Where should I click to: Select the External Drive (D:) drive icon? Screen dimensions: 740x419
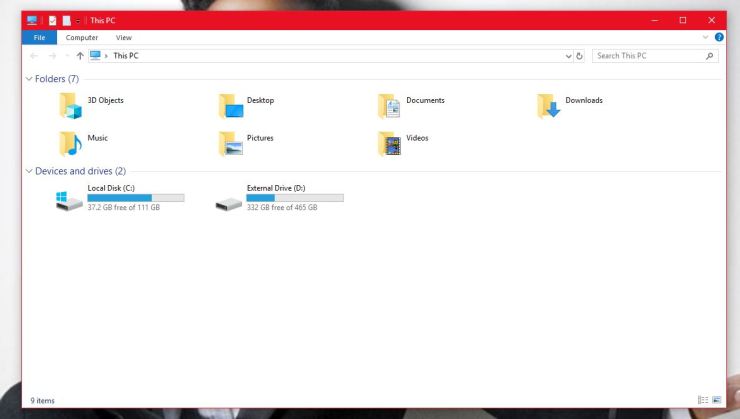229,204
